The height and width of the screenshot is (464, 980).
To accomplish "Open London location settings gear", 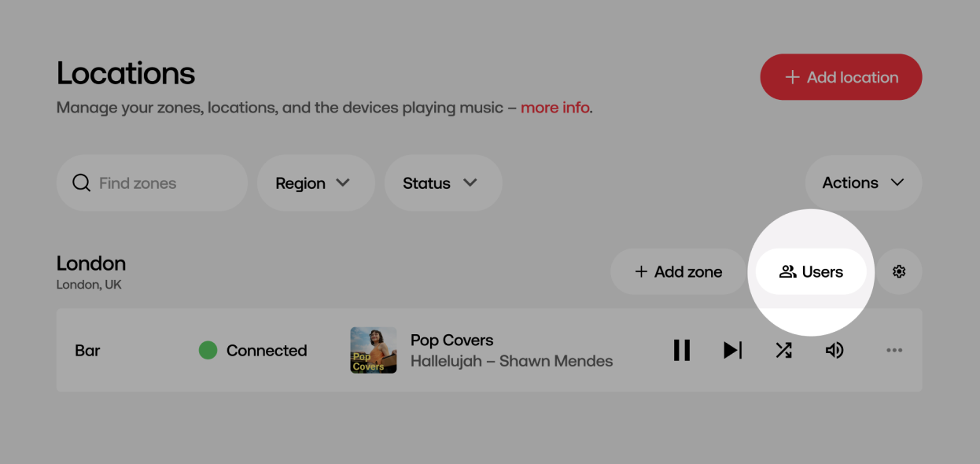I will click(x=899, y=271).
